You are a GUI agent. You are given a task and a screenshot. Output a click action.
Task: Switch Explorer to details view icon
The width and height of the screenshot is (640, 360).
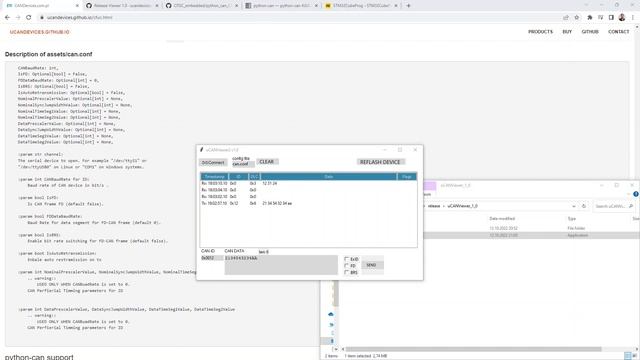click(628, 356)
